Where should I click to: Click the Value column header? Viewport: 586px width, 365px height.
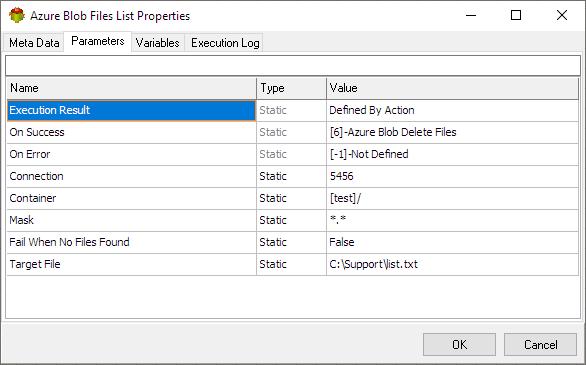tap(453, 88)
